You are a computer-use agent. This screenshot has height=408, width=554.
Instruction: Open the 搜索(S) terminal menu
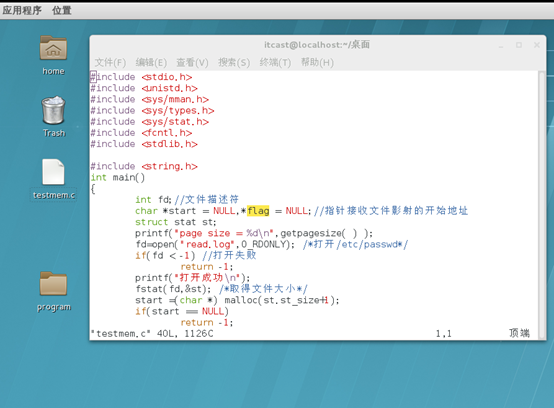coord(234,63)
